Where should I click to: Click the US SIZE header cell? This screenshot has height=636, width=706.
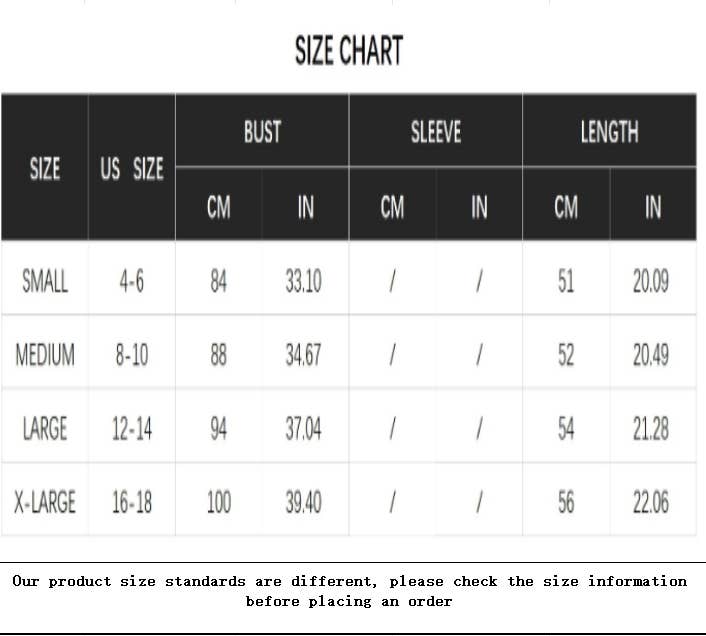click(131, 169)
